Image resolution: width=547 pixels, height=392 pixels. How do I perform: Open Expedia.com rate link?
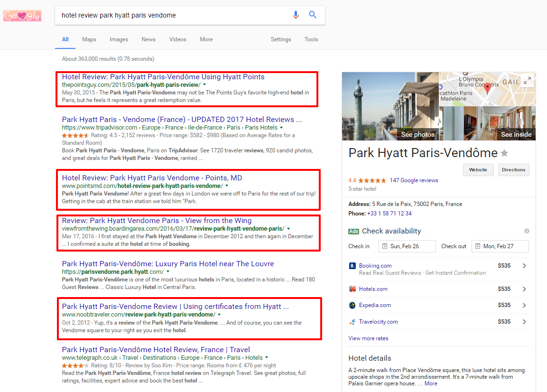[375, 305]
